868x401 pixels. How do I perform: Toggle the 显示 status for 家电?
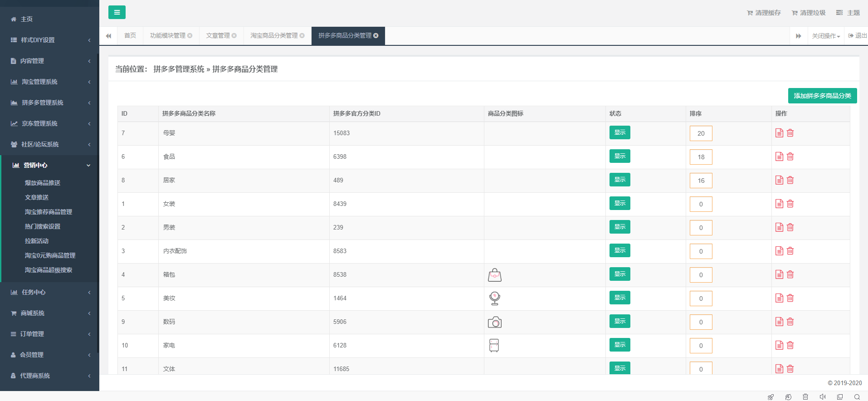(x=619, y=345)
